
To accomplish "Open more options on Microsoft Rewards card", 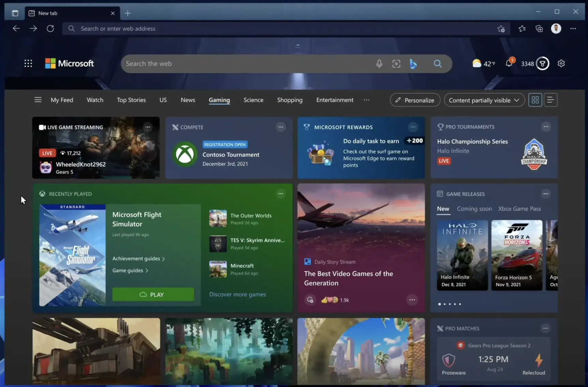I will pos(413,127).
